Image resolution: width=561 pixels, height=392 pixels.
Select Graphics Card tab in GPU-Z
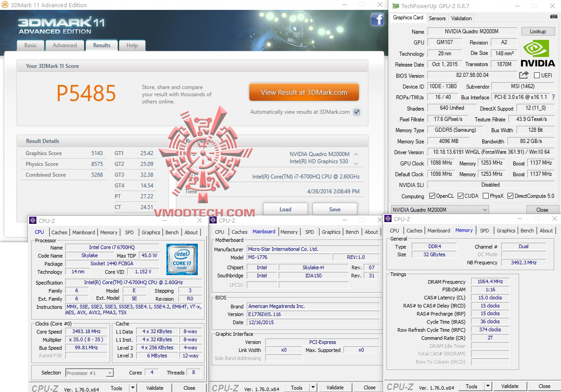[x=408, y=18]
